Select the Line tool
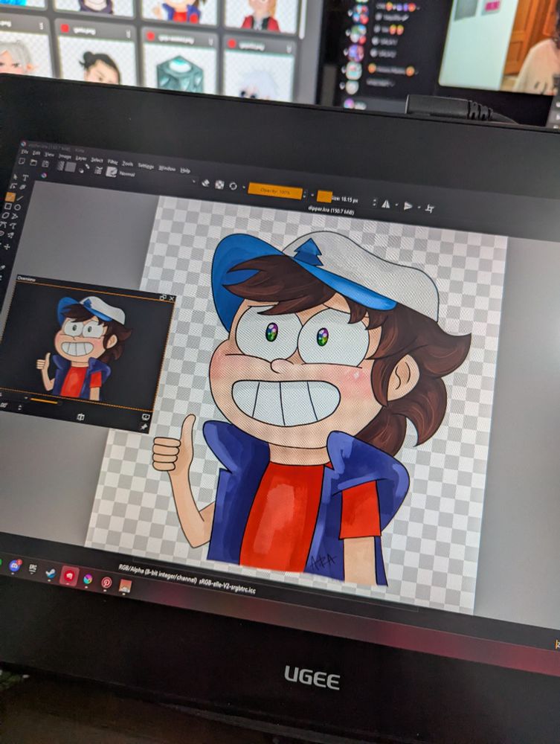 pyautogui.click(x=20, y=199)
